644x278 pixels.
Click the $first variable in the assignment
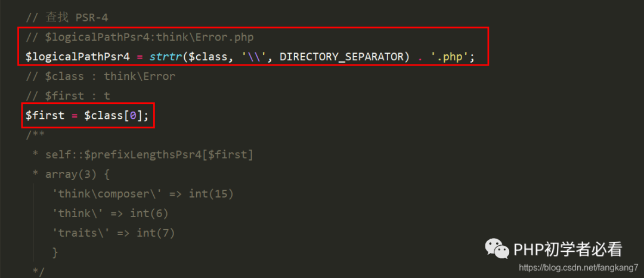point(44,115)
